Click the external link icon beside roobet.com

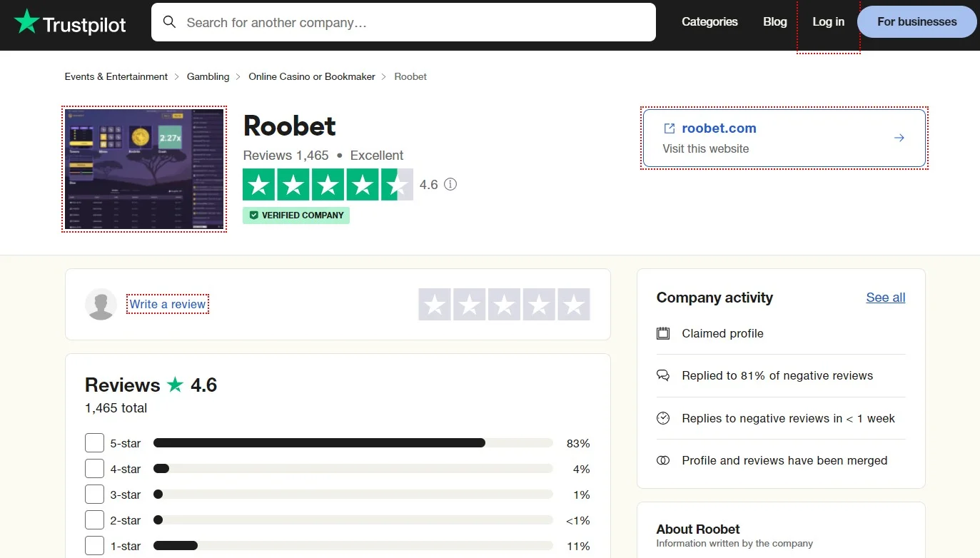click(x=669, y=128)
